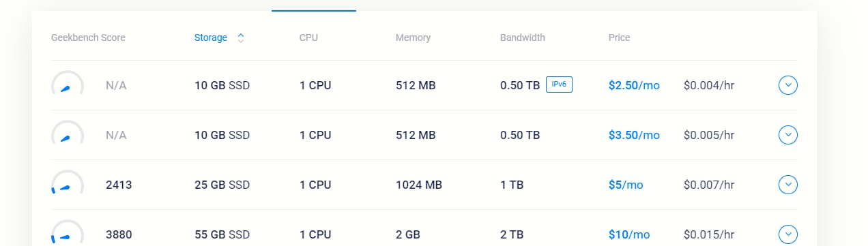
Task: Click the Geekbench gauge icon for $3.50/mo plan
Action: 68,133
